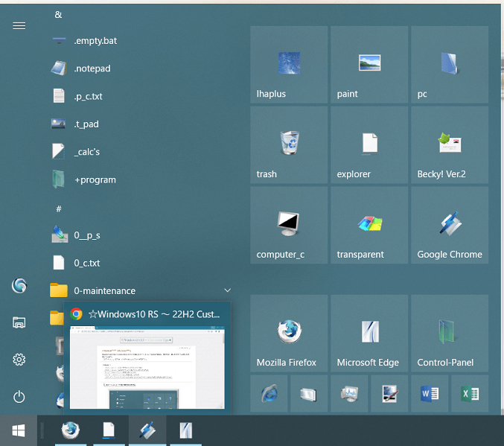Open the computer_c tile
This screenshot has height=446, width=504.
coord(289,226)
